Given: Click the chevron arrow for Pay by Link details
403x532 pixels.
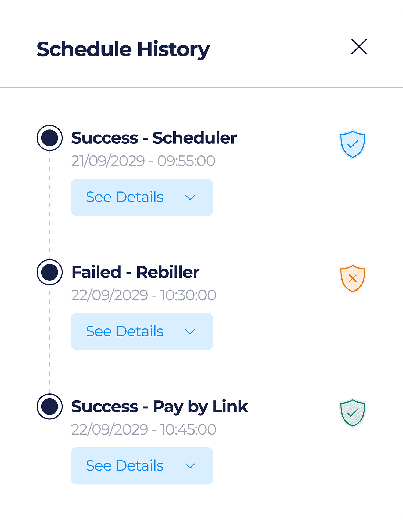Looking at the screenshot, I should pyautogui.click(x=190, y=466).
